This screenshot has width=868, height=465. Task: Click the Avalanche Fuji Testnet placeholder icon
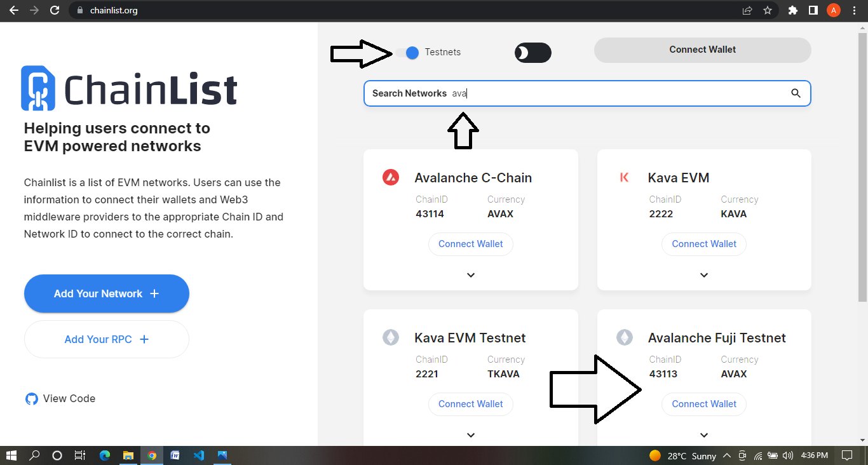[x=625, y=338]
